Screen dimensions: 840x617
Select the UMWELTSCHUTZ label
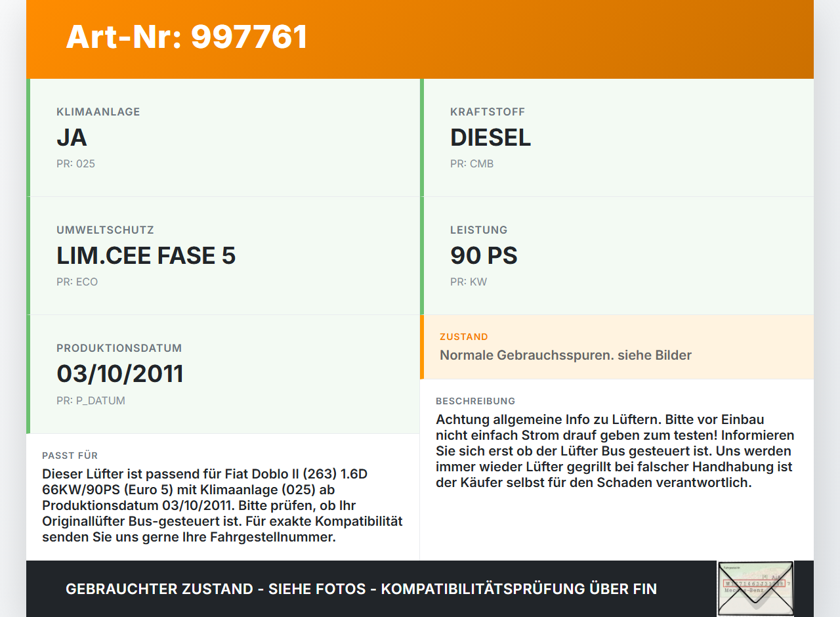(105, 230)
